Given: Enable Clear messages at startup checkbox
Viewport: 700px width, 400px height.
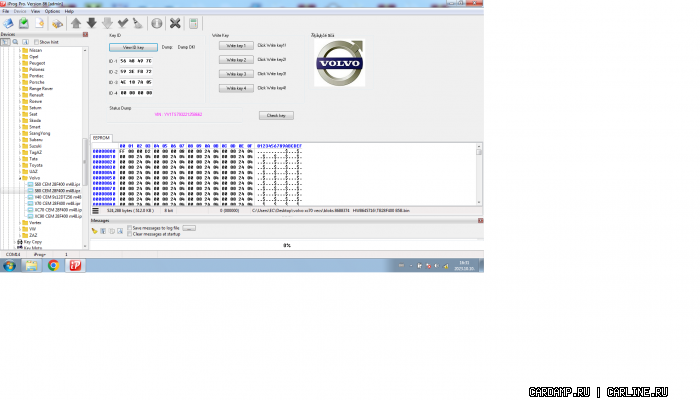Looking at the screenshot, I should point(129,234).
